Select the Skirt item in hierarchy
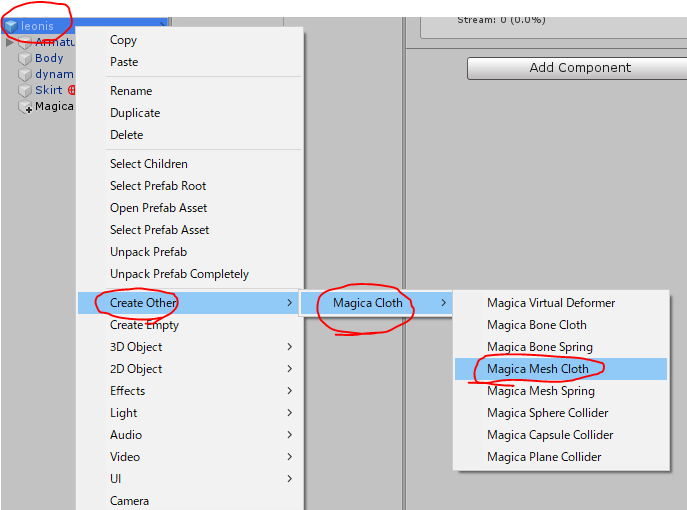This screenshot has width=687, height=510. click(x=49, y=90)
